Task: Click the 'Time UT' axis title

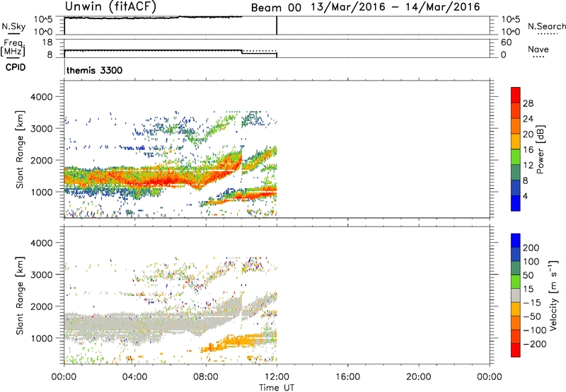Action: click(x=277, y=388)
